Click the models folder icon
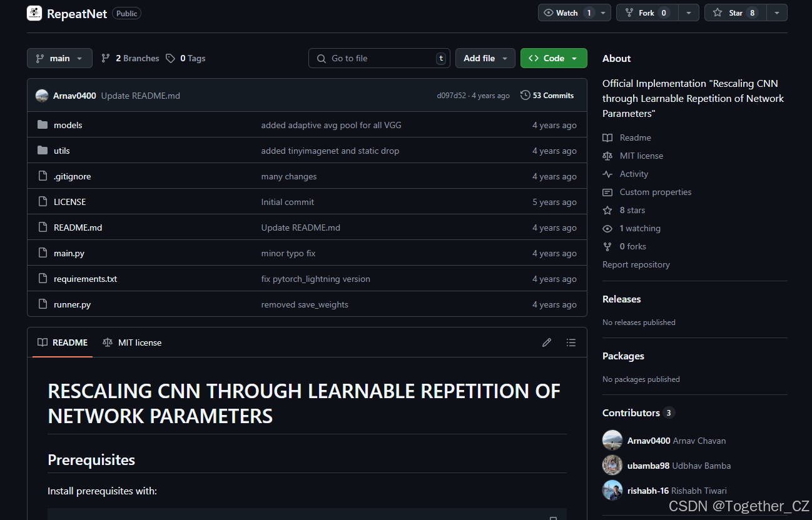 coord(43,125)
